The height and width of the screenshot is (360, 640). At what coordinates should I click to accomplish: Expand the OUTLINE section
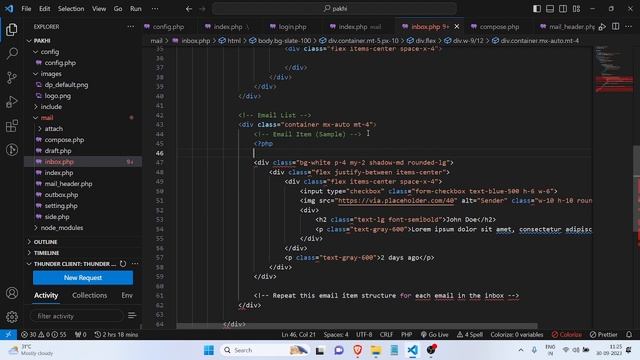[45, 242]
